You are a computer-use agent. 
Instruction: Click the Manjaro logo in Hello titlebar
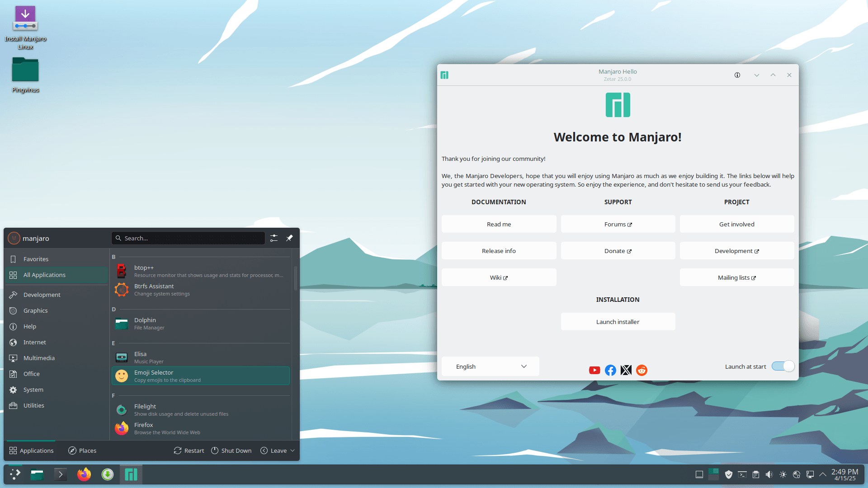pyautogui.click(x=444, y=75)
